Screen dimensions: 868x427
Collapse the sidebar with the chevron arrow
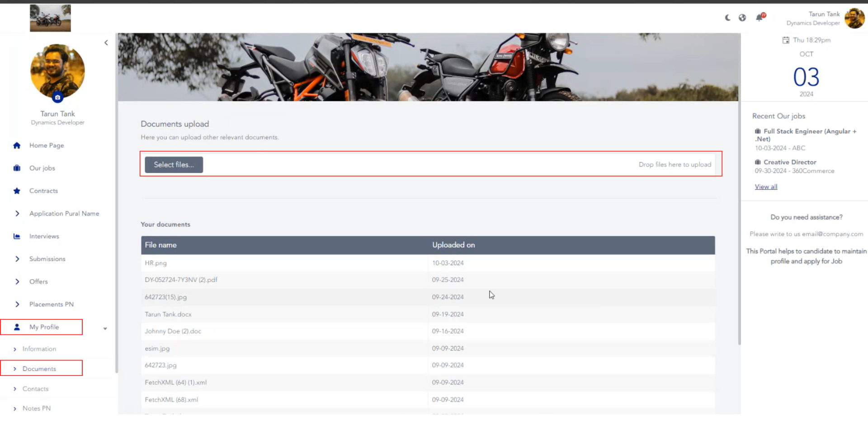pos(106,42)
